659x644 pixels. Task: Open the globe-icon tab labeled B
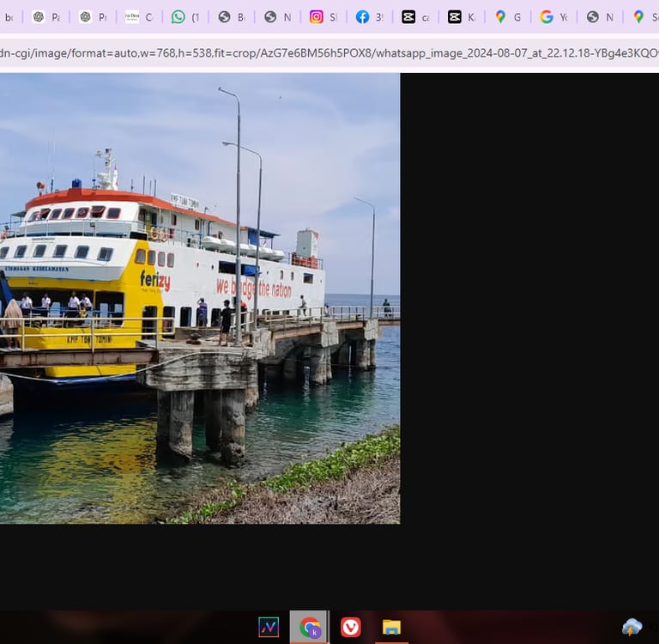click(231, 17)
